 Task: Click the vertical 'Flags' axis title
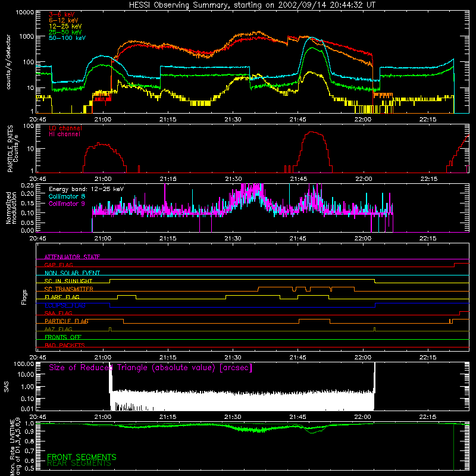[24, 297]
